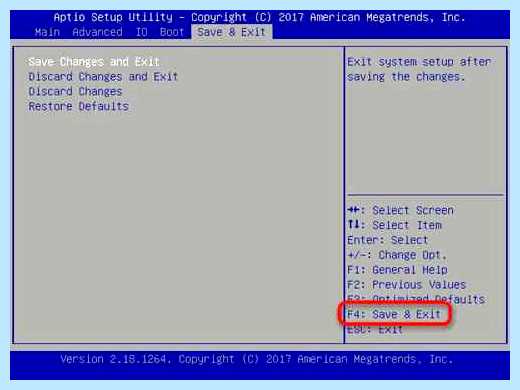520x390 pixels.
Task: Click the 'Enter: Select' hint
Action: pos(388,240)
